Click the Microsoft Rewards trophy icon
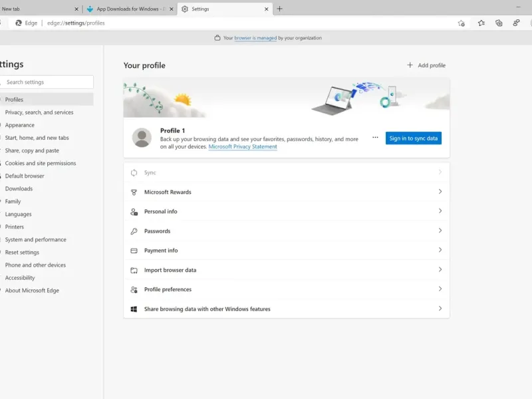 tap(134, 192)
